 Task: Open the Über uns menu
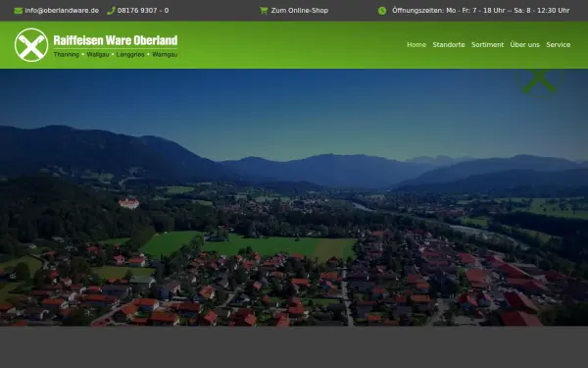(x=524, y=45)
